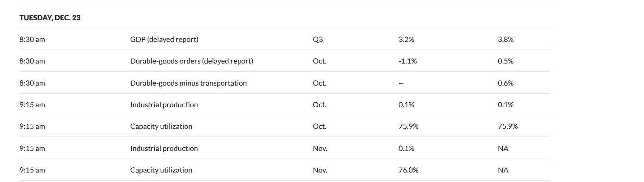Click the NA value in November Industrial production row
644x182 pixels.
[x=503, y=148]
